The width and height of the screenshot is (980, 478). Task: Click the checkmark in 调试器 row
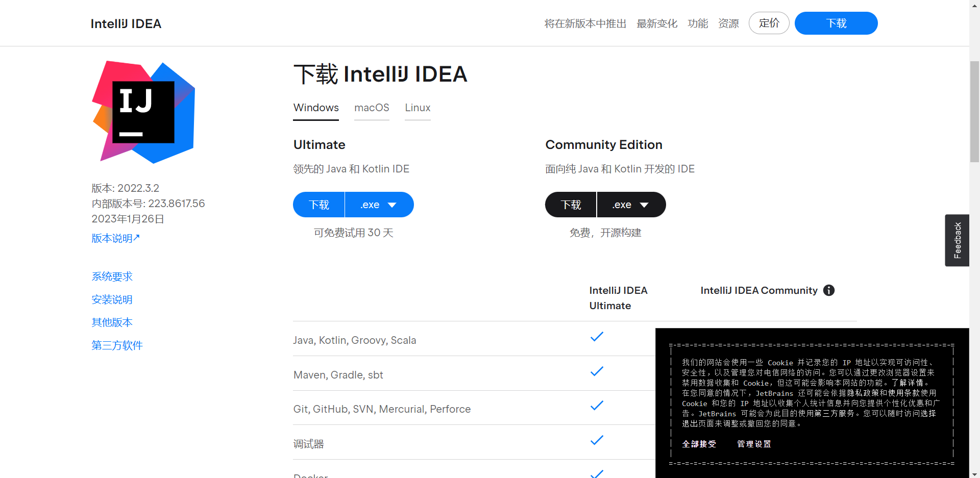[x=597, y=440]
